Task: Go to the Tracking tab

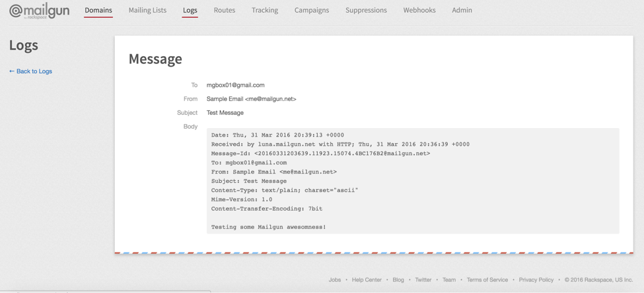Action: click(264, 11)
